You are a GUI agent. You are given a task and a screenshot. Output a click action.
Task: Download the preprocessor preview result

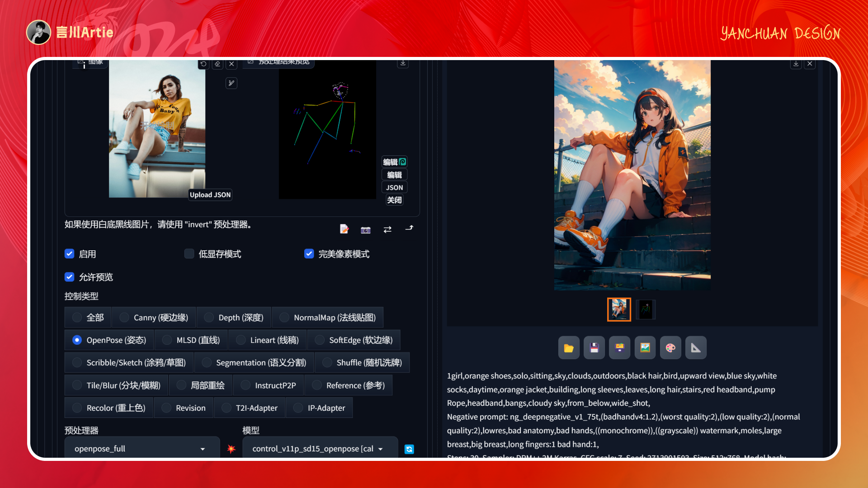coord(403,64)
